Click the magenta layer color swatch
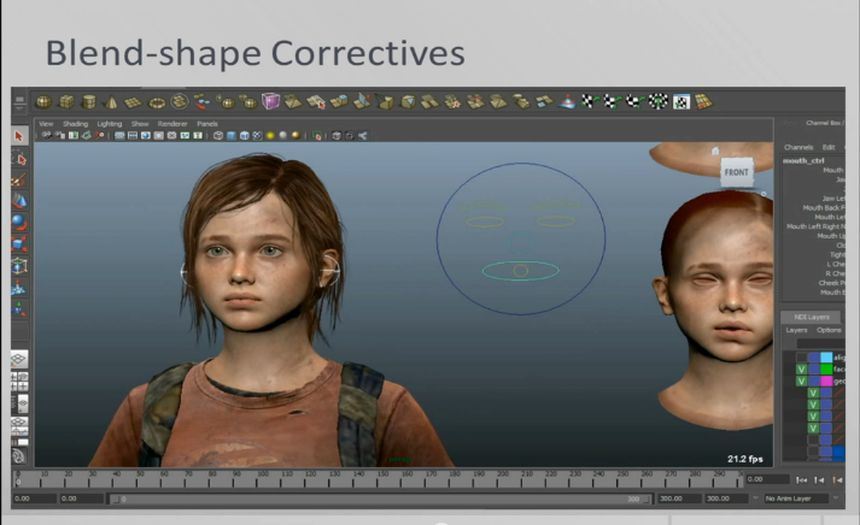 [826, 381]
